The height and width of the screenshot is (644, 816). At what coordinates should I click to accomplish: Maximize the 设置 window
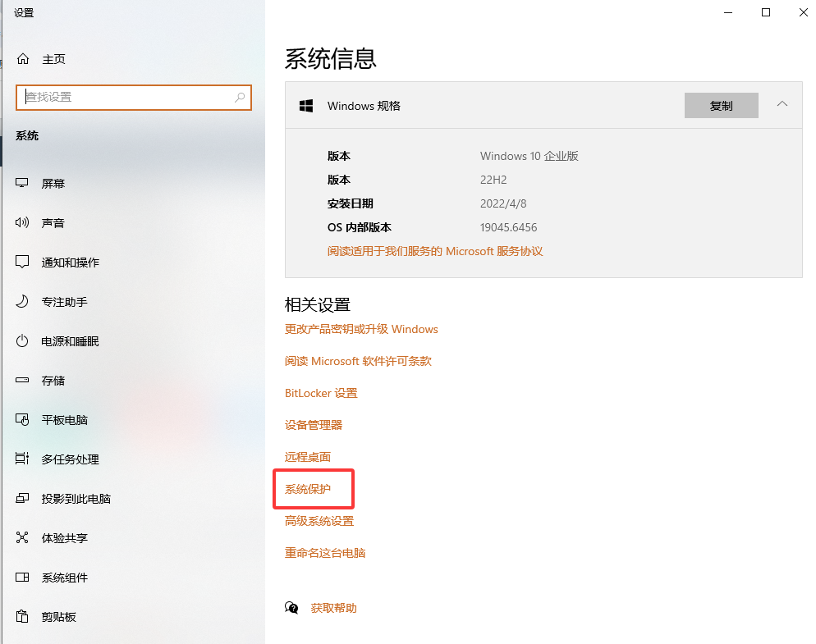coord(766,12)
